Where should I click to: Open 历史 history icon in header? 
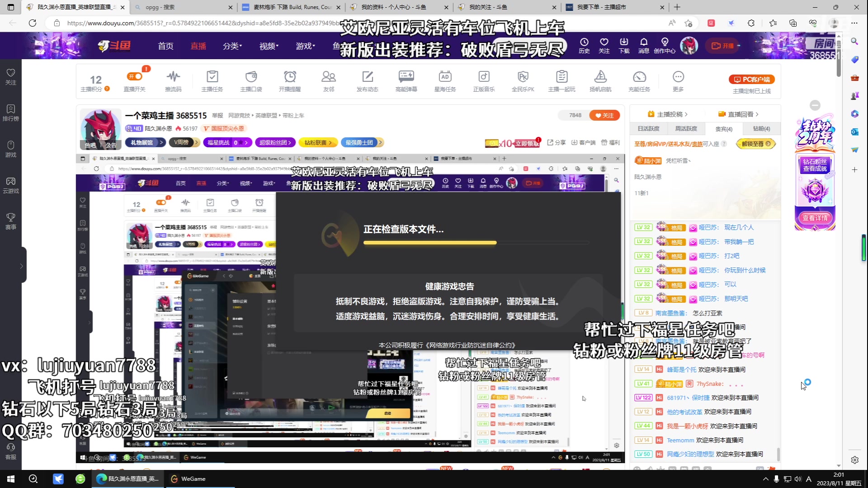584,45
